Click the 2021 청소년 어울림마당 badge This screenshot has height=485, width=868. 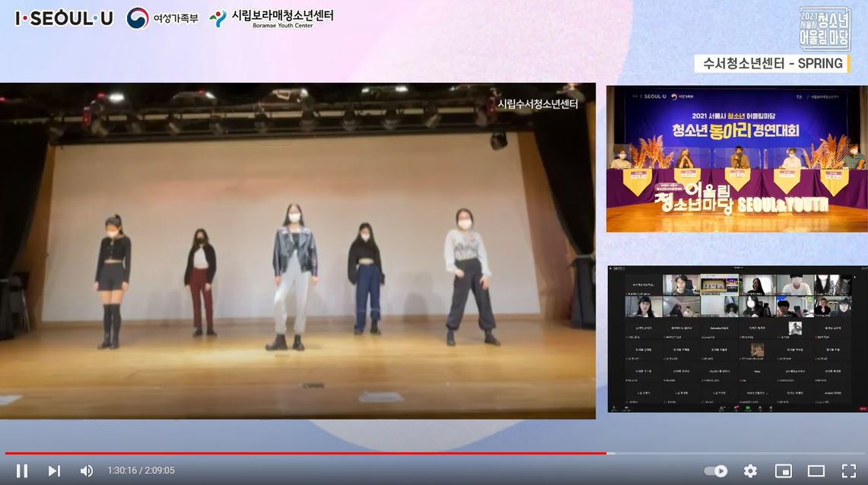(x=825, y=29)
